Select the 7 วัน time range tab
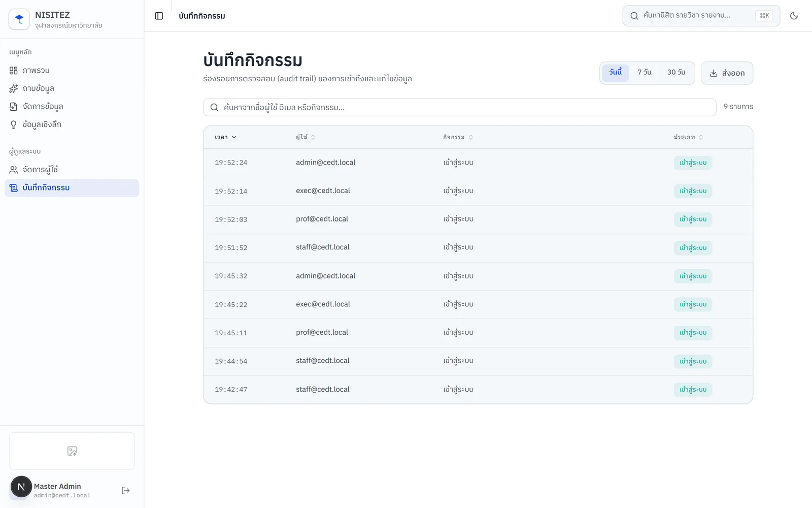This screenshot has width=812, height=508. coord(644,72)
